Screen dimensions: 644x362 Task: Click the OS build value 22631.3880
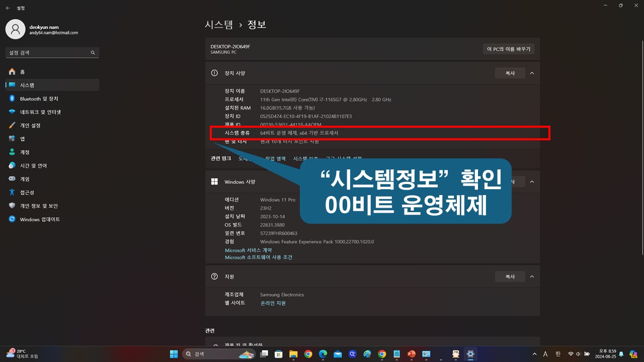272,225
